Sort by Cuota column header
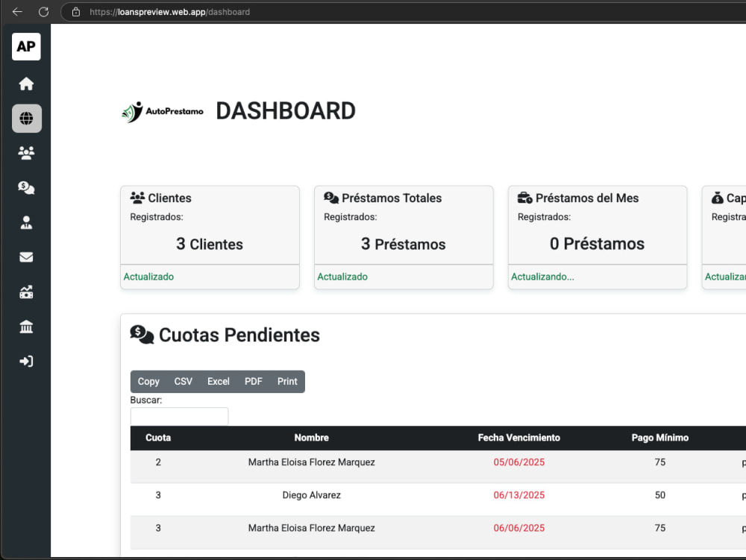 [158, 438]
